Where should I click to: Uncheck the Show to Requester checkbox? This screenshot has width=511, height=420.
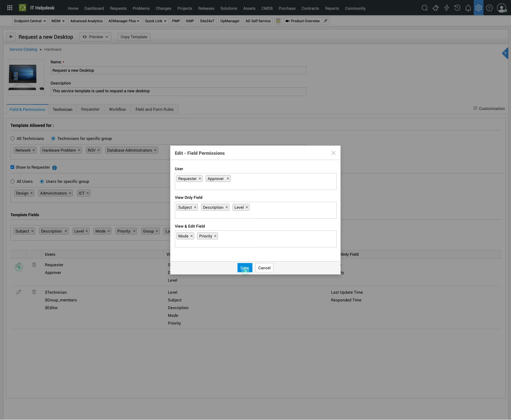point(12,167)
